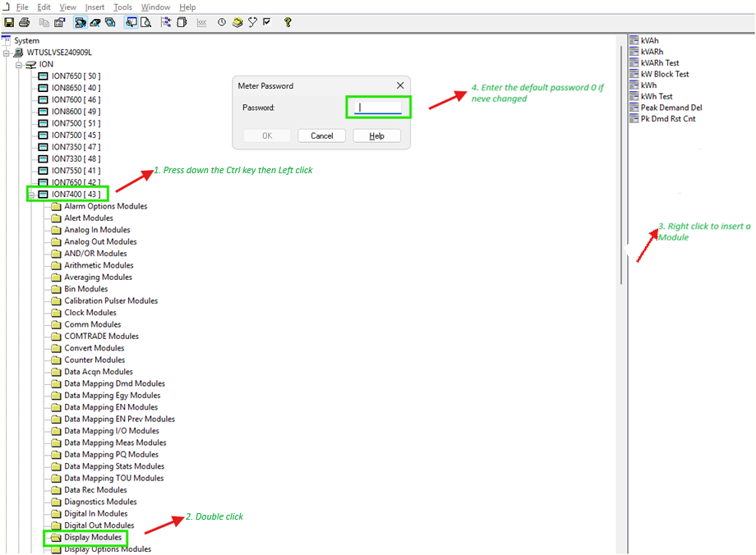Click the tree pane vertical scrollbar

[x=621, y=164]
